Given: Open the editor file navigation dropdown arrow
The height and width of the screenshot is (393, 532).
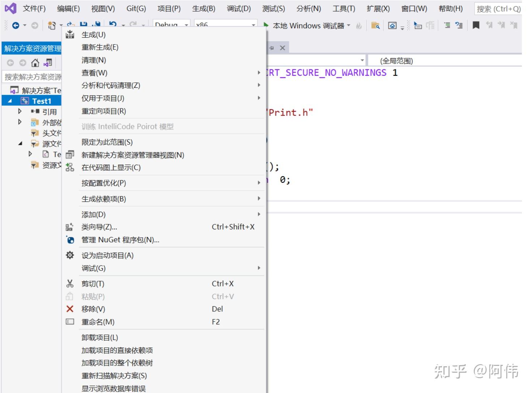Looking at the screenshot, I should pyautogui.click(x=362, y=60).
